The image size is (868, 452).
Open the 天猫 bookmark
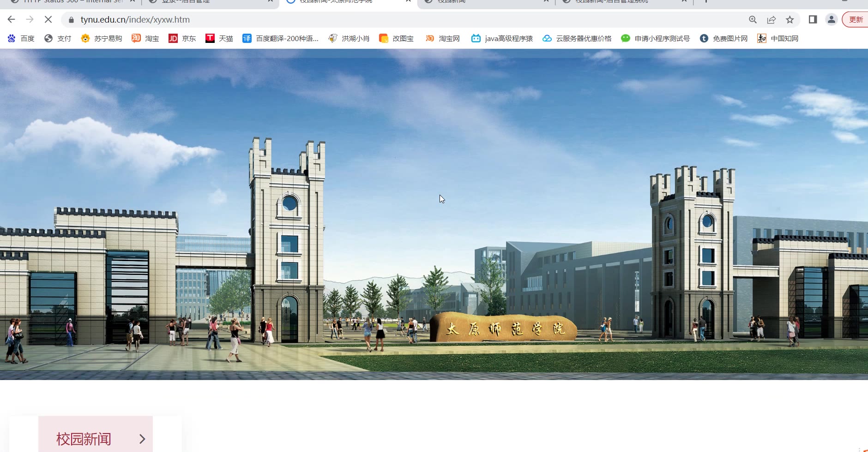click(219, 38)
